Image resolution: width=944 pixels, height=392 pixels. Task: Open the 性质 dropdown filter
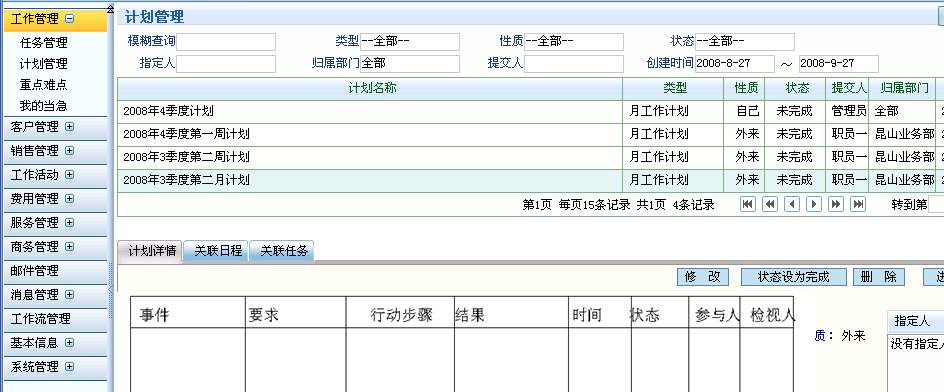point(574,42)
